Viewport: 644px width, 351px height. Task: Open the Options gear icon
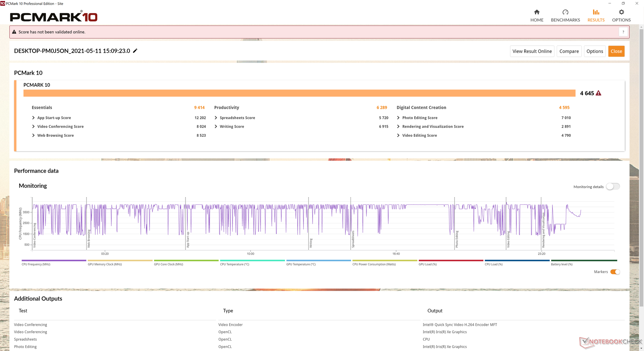pyautogui.click(x=621, y=12)
